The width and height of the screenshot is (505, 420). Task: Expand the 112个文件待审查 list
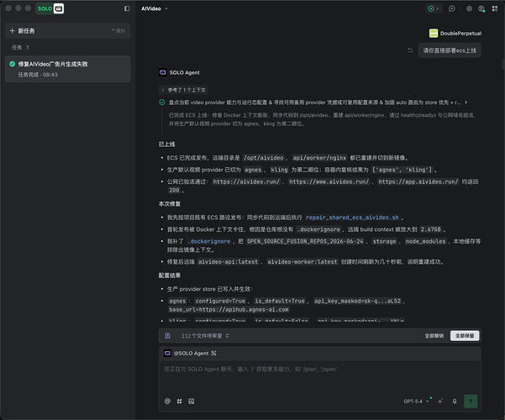[205, 336]
